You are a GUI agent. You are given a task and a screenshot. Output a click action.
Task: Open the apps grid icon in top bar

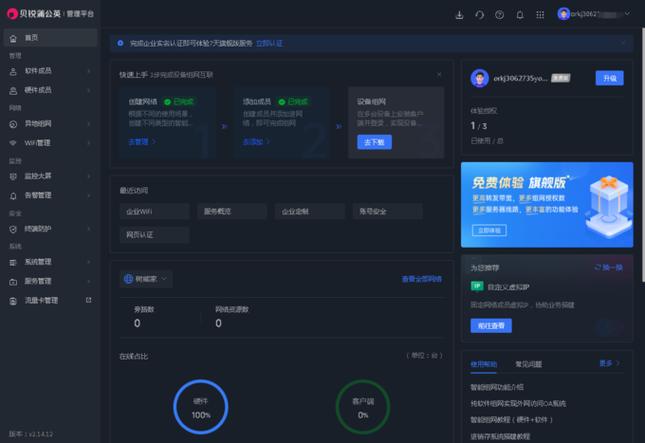[540, 15]
